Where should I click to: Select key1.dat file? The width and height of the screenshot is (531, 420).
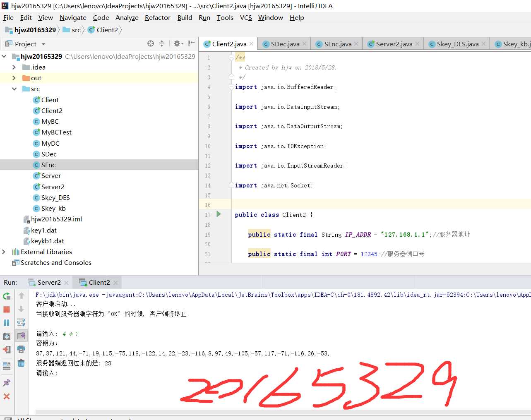click(x=40, y=230)
